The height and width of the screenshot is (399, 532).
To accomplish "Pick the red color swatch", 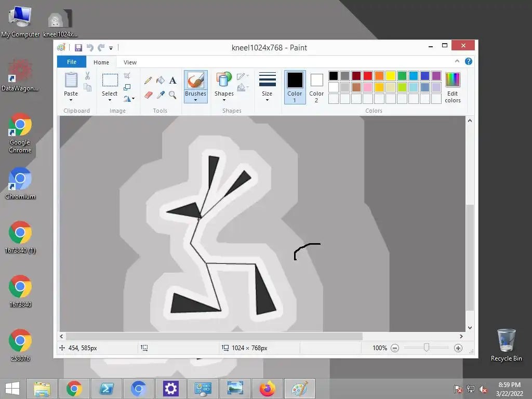I will tap(368, 76).
